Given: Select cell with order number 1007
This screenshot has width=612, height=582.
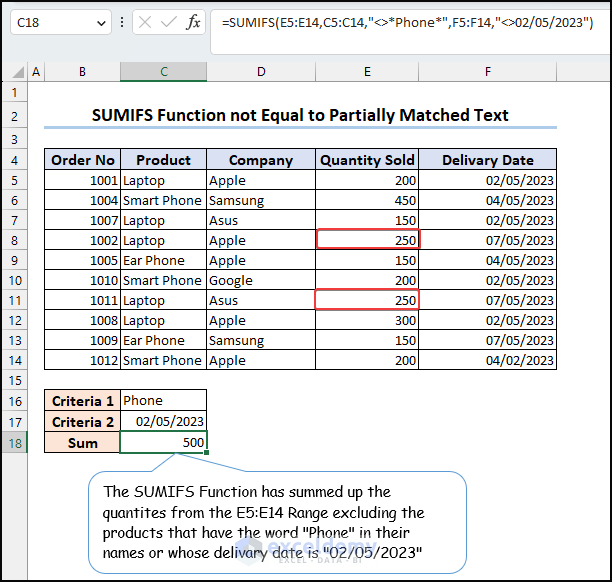Looking at the screenshot, I should point(82,220).
